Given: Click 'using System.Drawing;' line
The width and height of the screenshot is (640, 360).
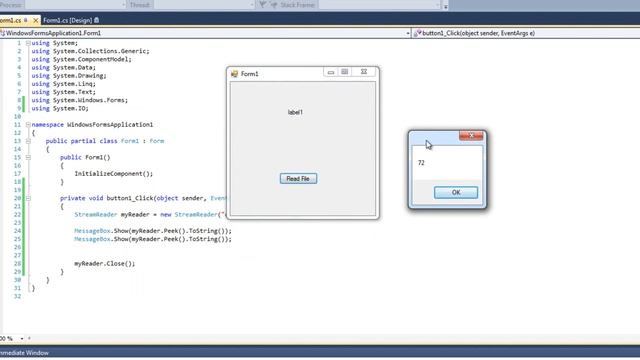Looking at the screenshot, I should (69, 76).
